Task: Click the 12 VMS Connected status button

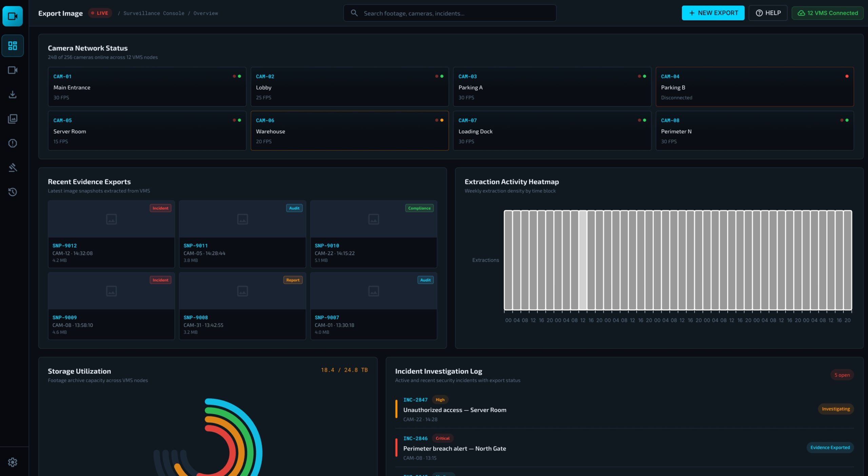Action: pyautogui.click(x=828, y=13)
